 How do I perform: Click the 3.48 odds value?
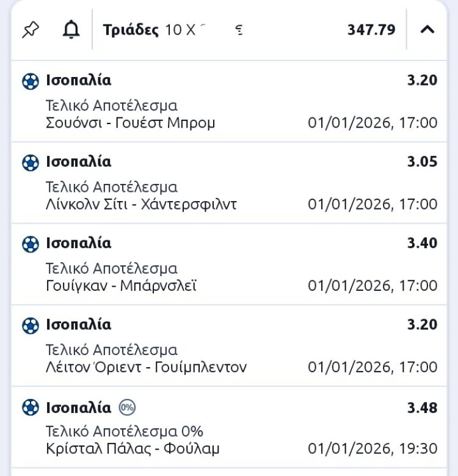coord(422,407)
